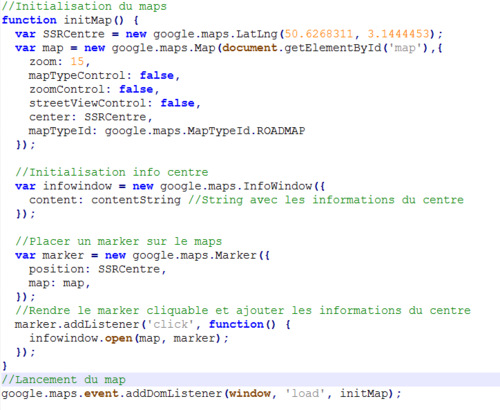Click the longitude value 3.1444453
This screenshot has width=500, height=410.
click(398, 34)
